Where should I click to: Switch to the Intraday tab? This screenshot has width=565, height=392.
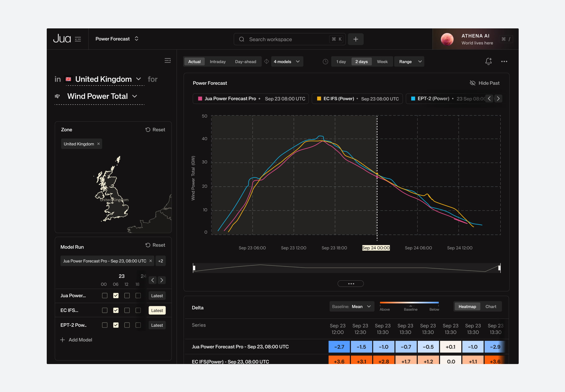pyautogui.click(x=218, y=62)
